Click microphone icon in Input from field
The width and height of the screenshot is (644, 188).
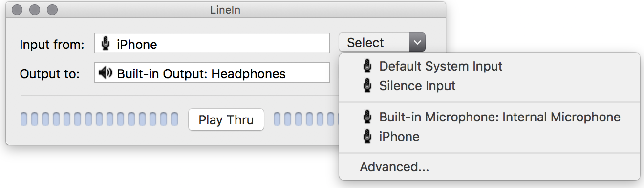click(x=105, y=44)
